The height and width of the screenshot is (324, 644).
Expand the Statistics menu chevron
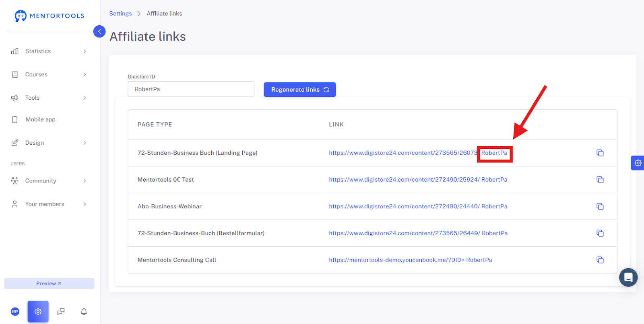click(85, 51)
